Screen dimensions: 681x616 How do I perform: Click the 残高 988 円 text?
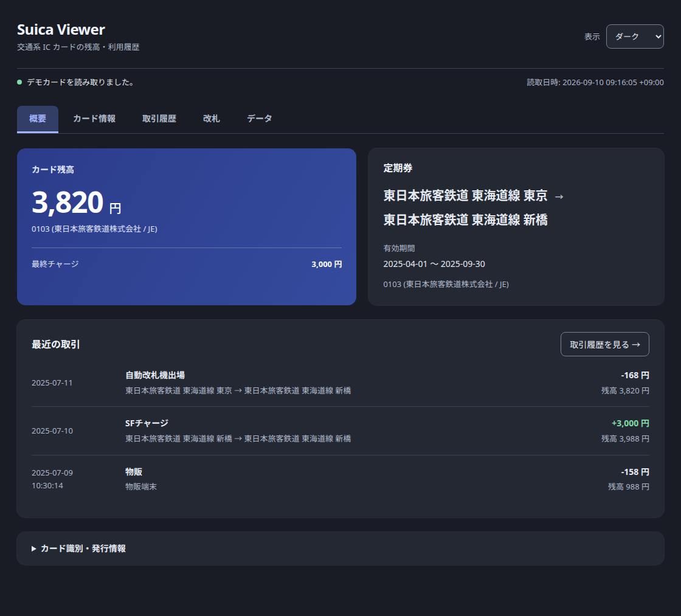click(x=629, y=486)
